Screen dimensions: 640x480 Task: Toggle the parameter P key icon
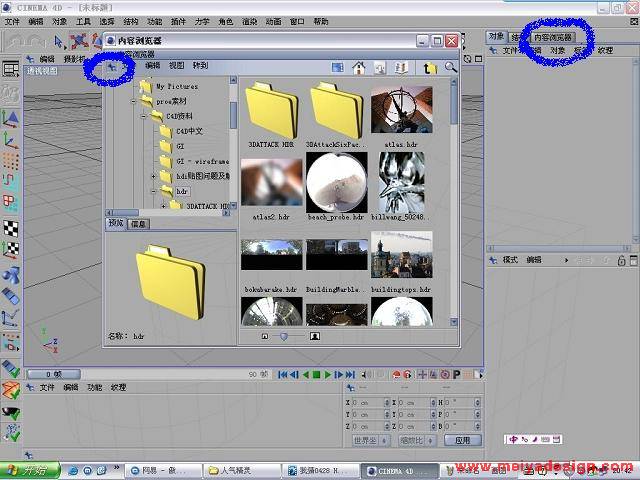456,374
